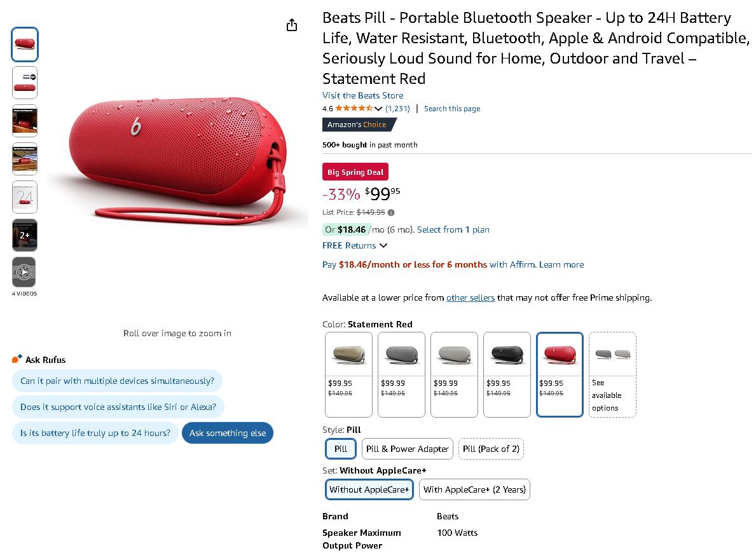Open the See available options color tile

pos(612,374)
